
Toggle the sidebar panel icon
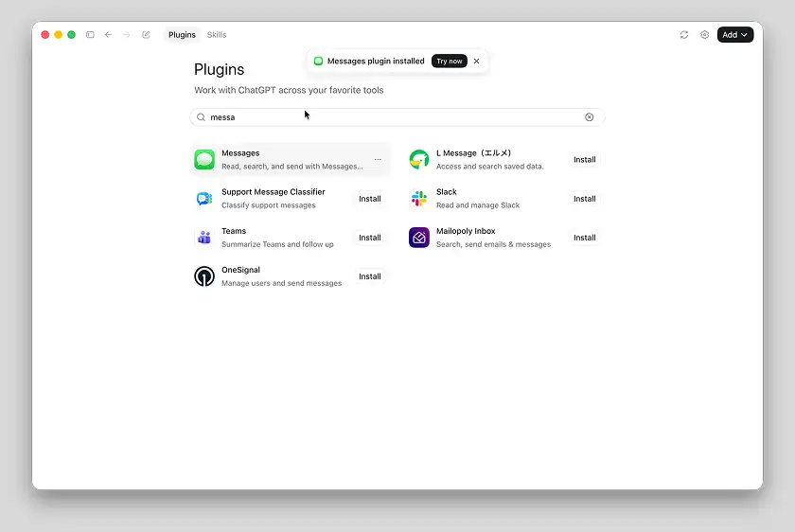90,34
